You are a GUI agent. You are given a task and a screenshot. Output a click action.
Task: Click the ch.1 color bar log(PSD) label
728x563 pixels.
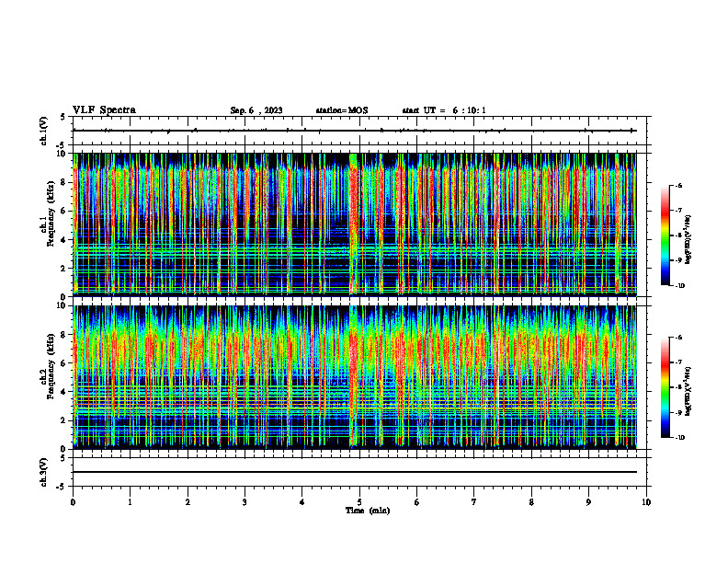coord(688,240)
